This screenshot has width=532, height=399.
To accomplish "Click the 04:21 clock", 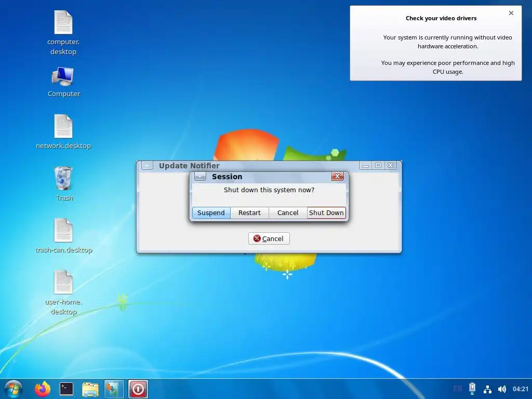I will coord(521,389).
